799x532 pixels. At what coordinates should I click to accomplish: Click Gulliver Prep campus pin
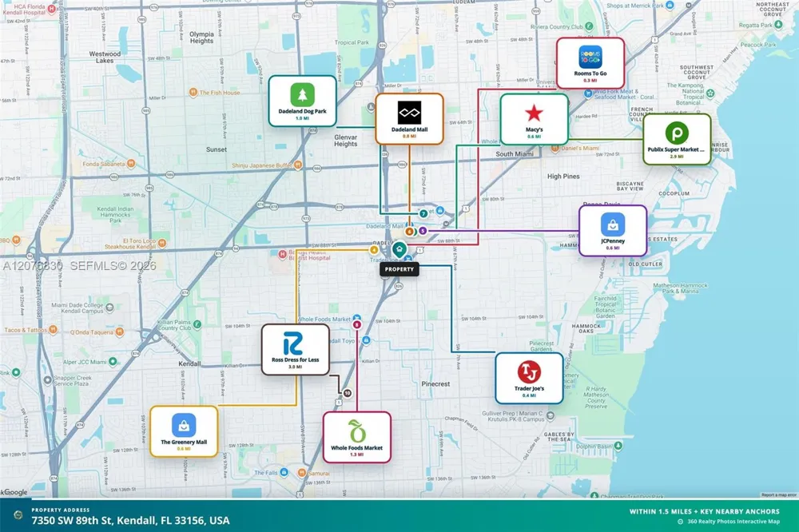[550, 416]
